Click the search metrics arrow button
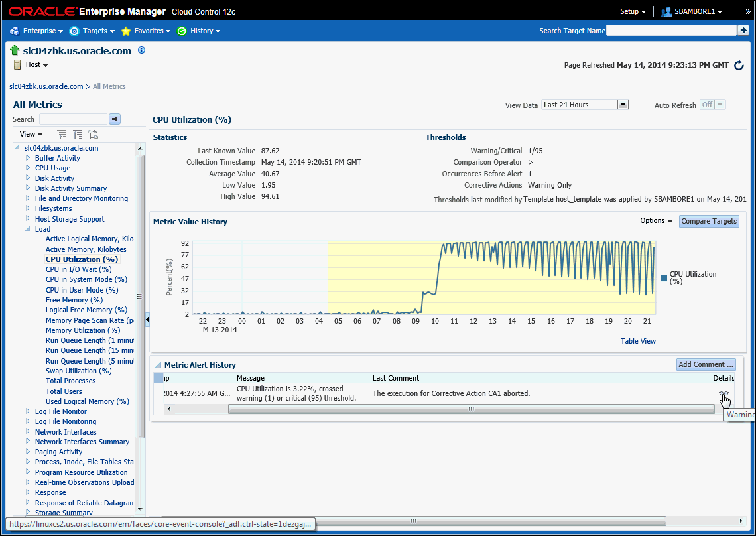This screenshot has height=536, width=756. 115,119
